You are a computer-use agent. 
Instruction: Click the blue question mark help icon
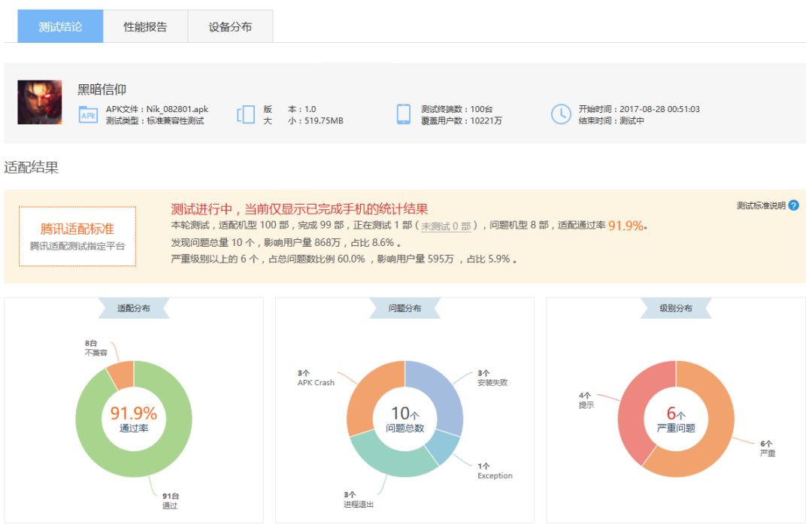pos(793,205)
